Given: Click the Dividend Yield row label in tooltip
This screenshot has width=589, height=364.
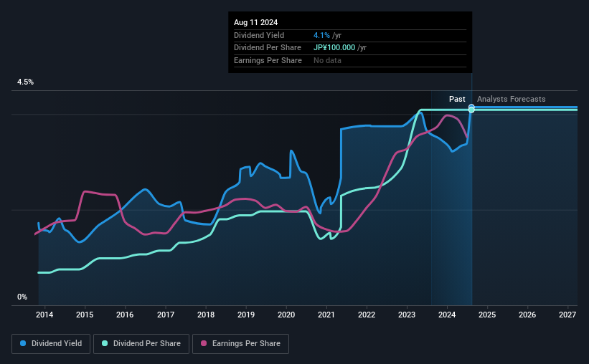Looking at the screenshot, I should tap(259, 35).
